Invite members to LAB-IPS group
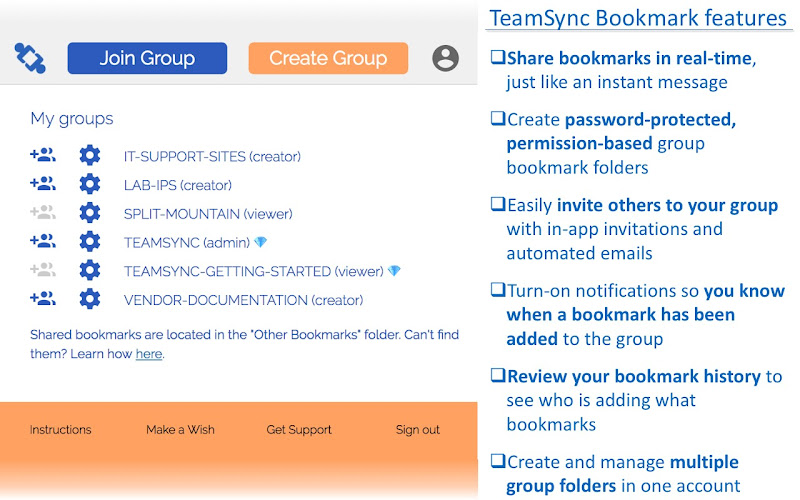Viewport: 800px width, 500px height. click(x=43, y=183)
